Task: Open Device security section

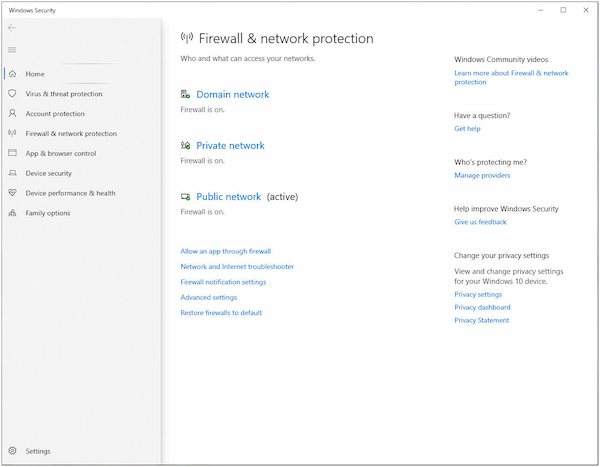Action: 49,173
